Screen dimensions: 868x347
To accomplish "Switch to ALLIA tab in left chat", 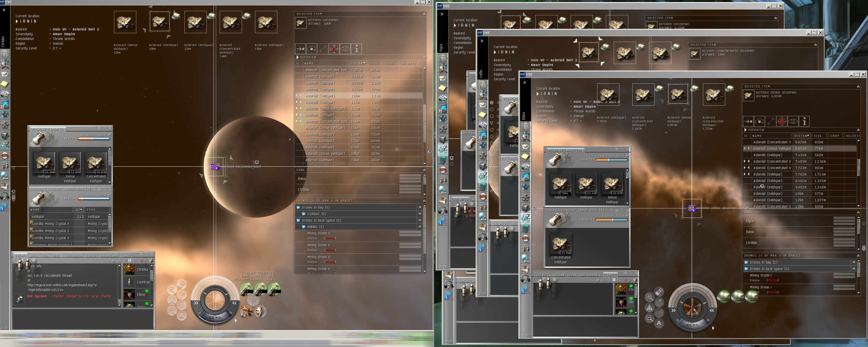I will pyautogui.click(x=34, y=256).
